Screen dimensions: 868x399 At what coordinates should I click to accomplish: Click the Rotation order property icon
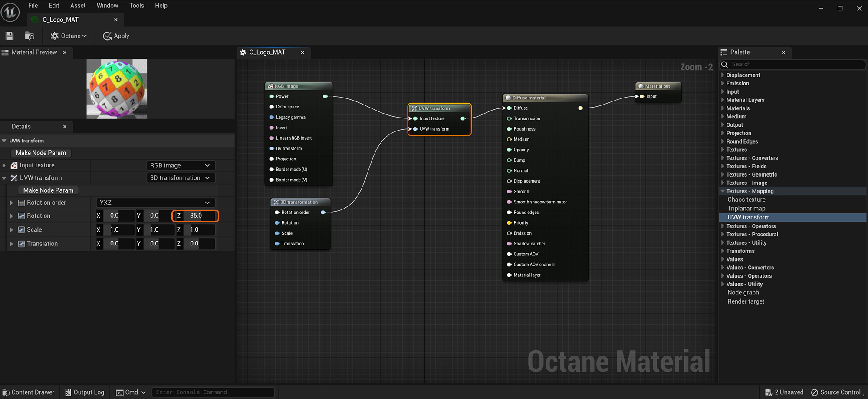[x=21, y=203]
